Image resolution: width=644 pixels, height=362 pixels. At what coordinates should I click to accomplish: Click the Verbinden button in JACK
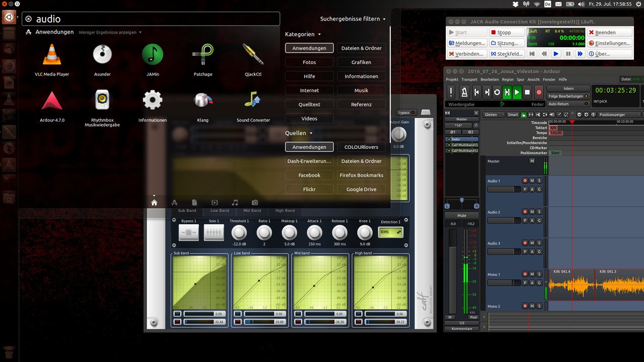[466, 54]
